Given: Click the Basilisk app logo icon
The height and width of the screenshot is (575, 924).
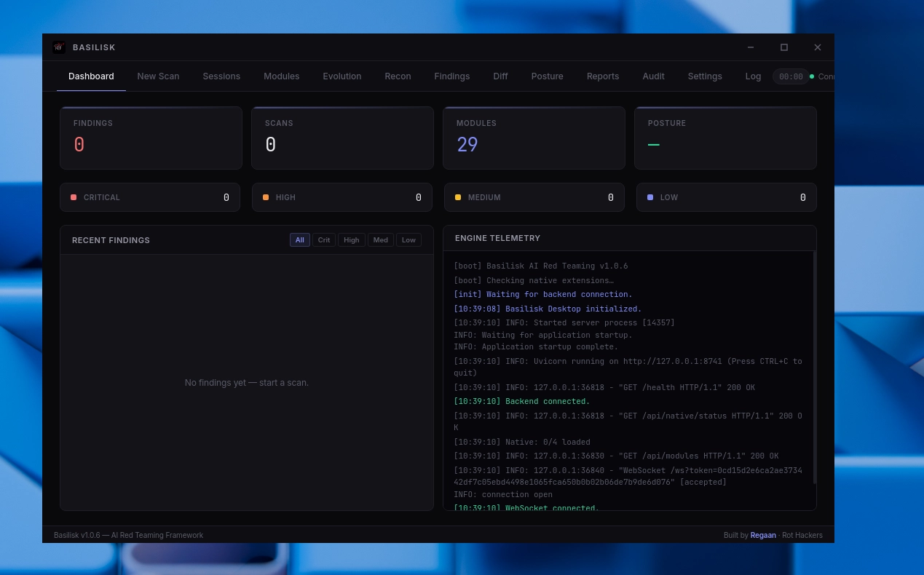Looking at the screenshot, I should (59, 47).
